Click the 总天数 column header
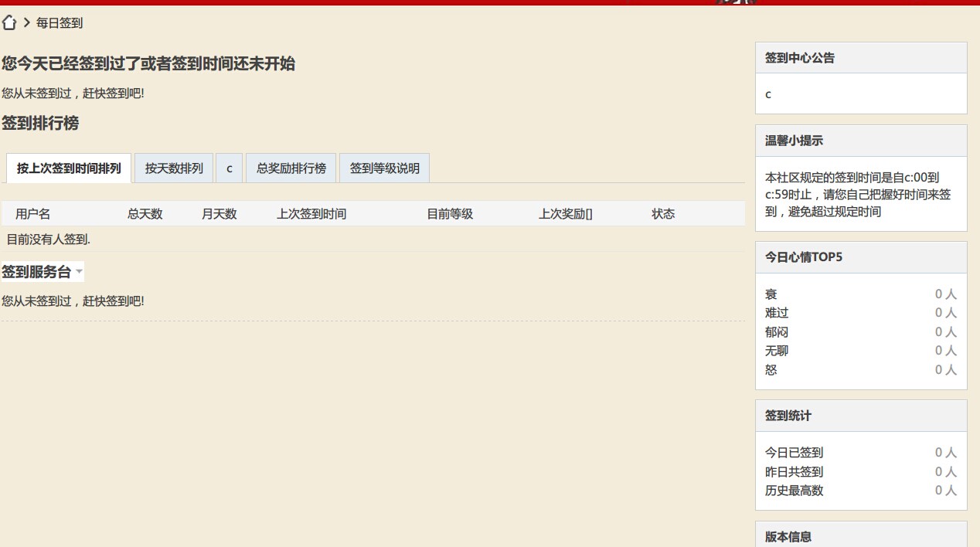980x547 pixels. 145,214
